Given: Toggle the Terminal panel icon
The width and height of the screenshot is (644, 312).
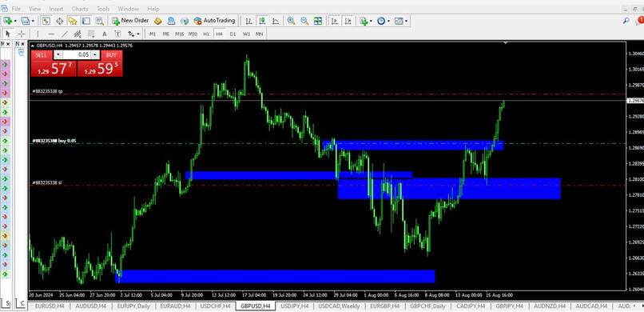Looking at the screenshot, I should pos(85,21).
